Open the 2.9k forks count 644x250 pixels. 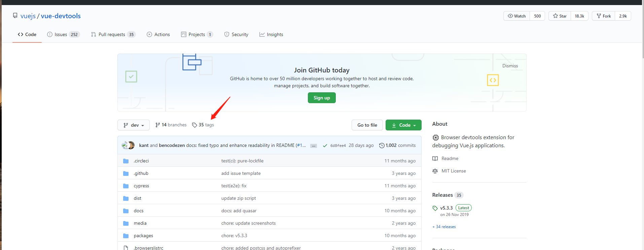tap(623, 16)
